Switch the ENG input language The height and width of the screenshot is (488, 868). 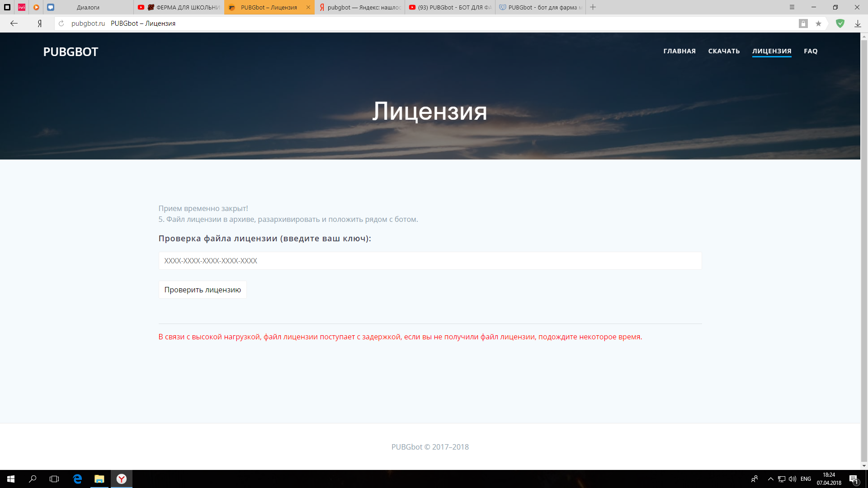point(806,479)
